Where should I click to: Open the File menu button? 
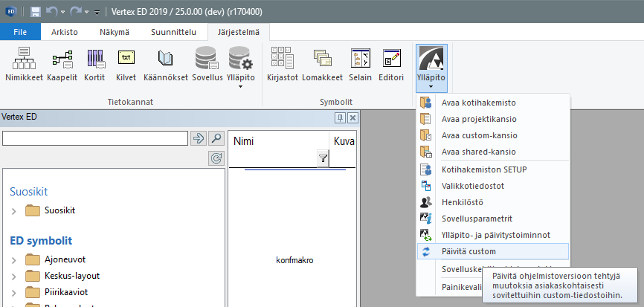(20, 31)
